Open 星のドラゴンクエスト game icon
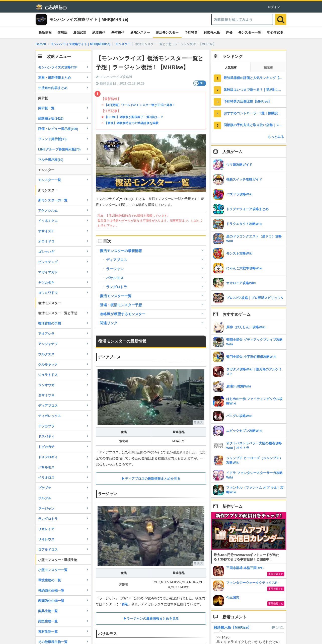This screenshot has width=322, height=644. click(x=218, y=239)
